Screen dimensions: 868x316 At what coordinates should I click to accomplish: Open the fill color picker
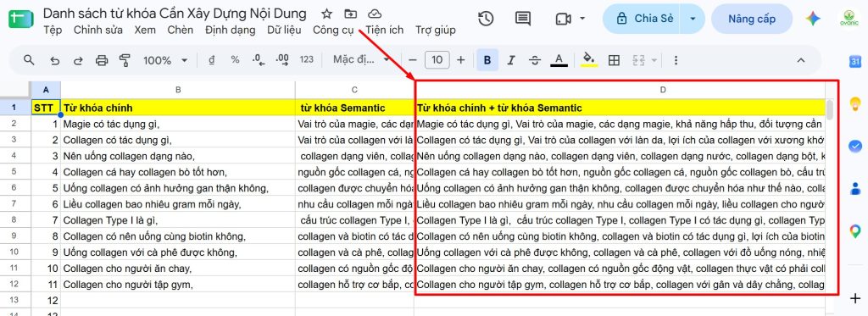click(590, 60)
